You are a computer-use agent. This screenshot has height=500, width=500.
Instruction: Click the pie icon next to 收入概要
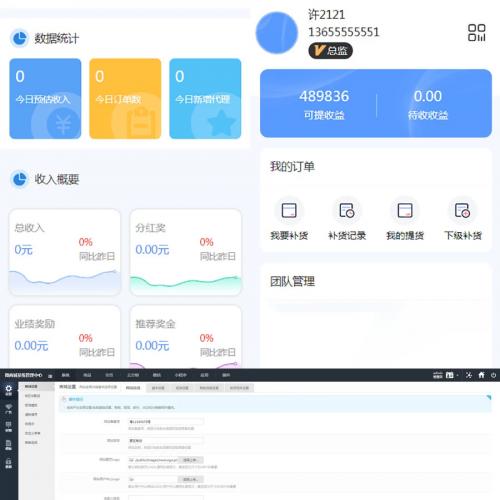pyautogui.click(x=19, y=179)
